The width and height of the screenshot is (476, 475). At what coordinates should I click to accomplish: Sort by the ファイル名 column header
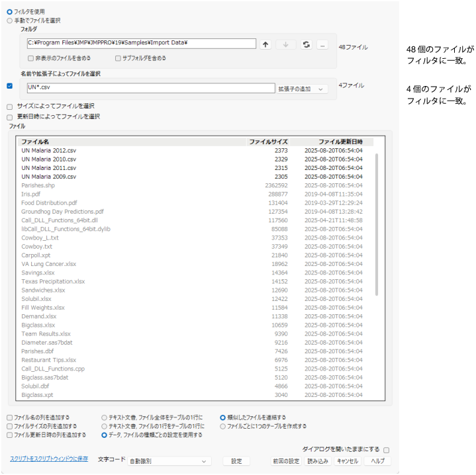point(132,142)
